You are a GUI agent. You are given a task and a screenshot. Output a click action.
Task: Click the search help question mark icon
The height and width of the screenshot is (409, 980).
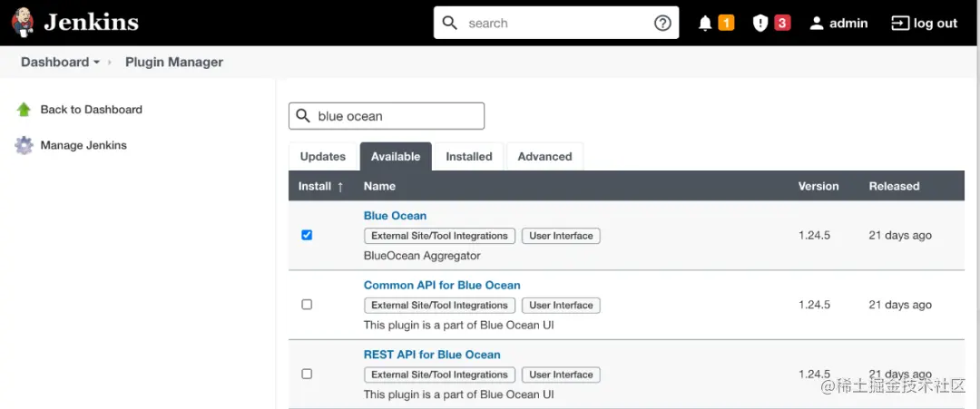click(662, 23)
